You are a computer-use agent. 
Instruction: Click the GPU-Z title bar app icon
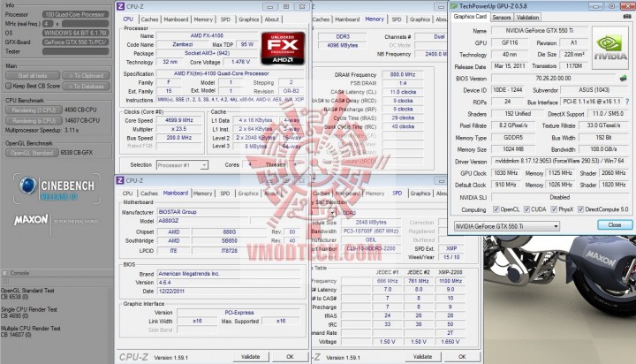click(x=455, y=6)
